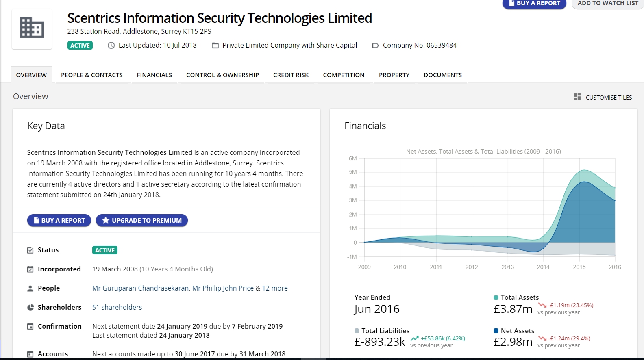Open Mr Guruparan Chandrasekaran's profile link
Image resolution: width=644 pixels, height=360 pixels.
(x=140, y=288)
